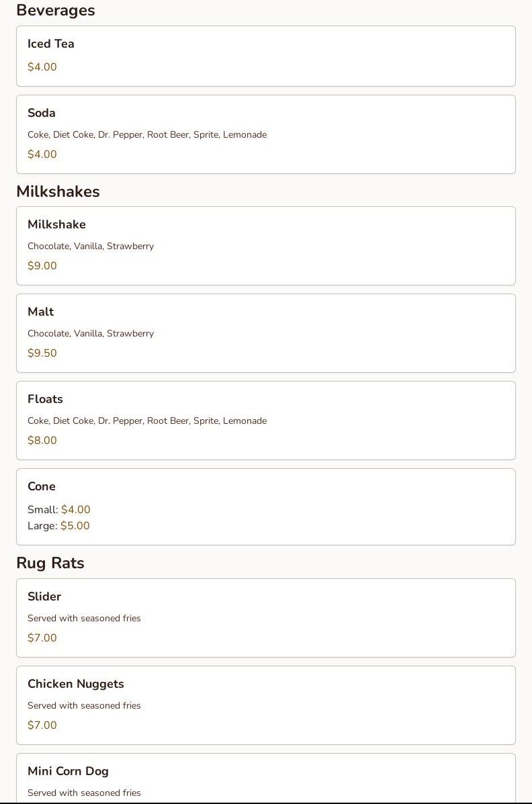532x804 pixels.
Task: Click the Beverages section heading
Action: (55, 10)
